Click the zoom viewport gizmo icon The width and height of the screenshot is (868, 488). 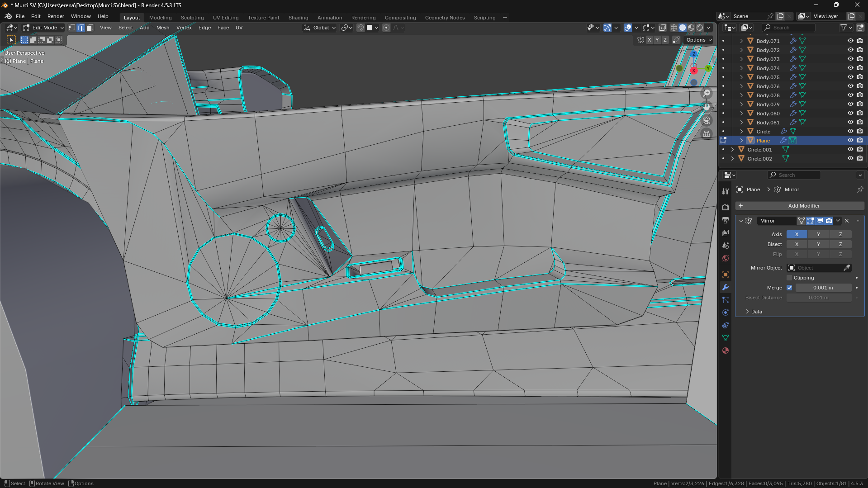pyautogui.click(x=707, y=93)
